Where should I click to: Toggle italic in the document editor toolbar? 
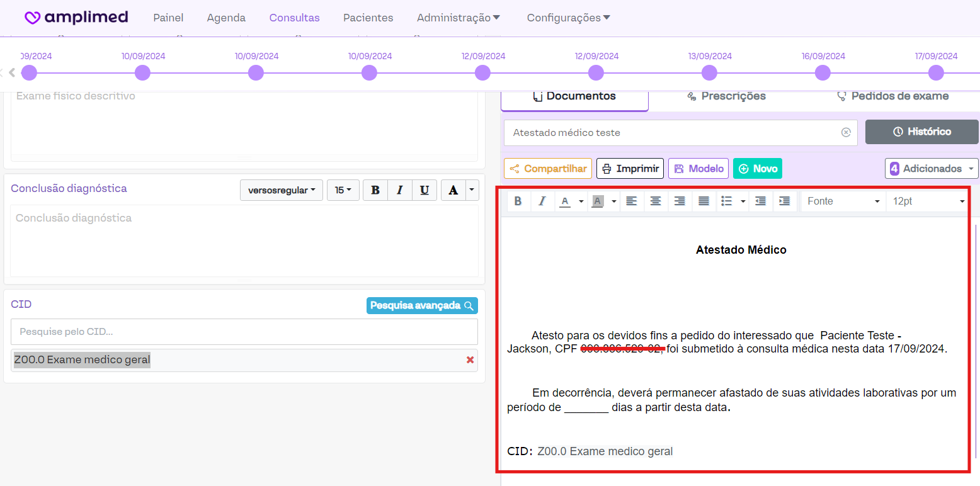[x=542, y=201]
